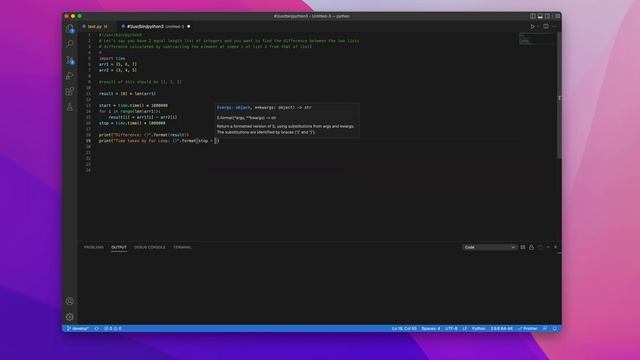This screenshot has height=360, width=640.
Task: Open the Run and Debug view
Action: 70,76
